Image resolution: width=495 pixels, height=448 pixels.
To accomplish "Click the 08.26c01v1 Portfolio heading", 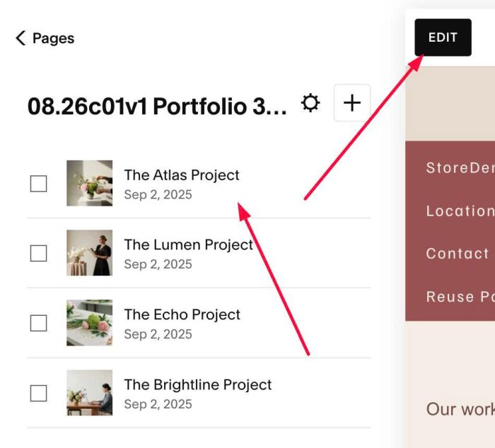I will [157, 106].
